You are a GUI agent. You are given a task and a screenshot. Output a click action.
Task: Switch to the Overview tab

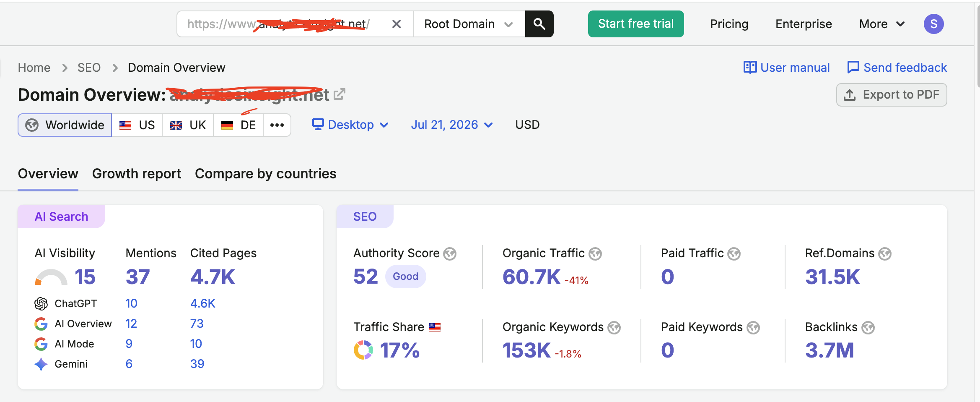tap(48, 174)
